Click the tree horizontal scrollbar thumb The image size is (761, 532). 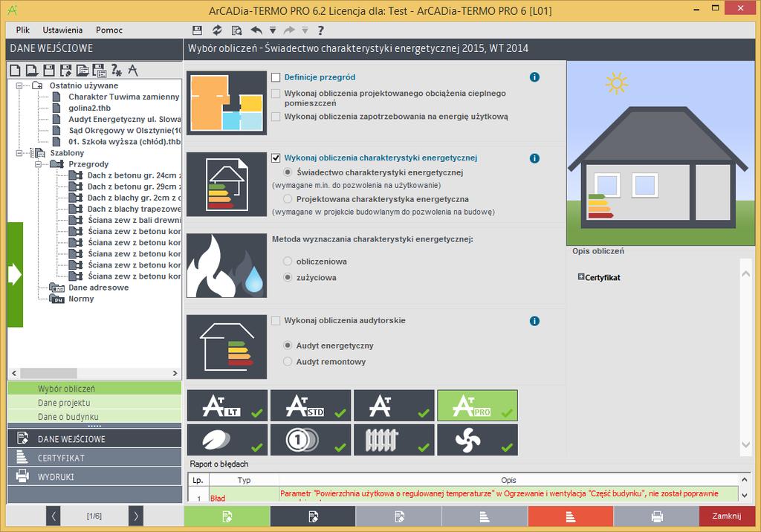48,373
